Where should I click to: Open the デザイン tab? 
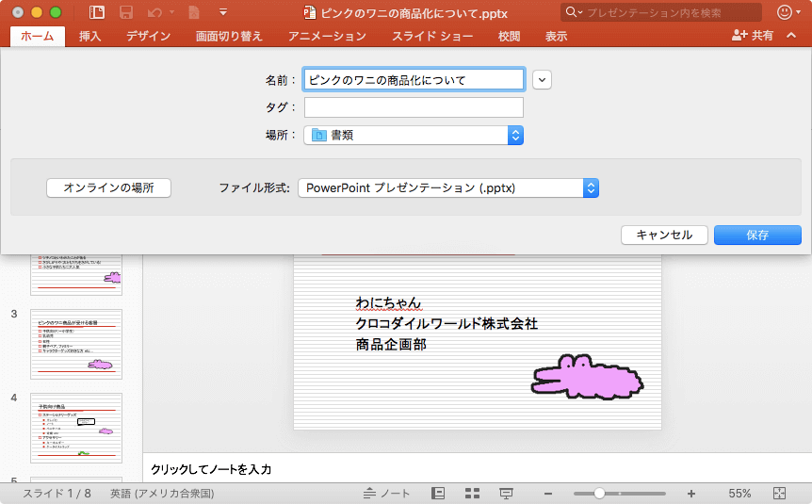(x=149, y=36)
